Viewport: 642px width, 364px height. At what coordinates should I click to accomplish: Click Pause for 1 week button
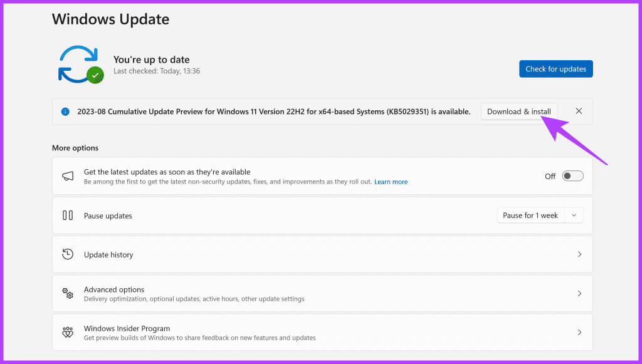tap(530, 215)
